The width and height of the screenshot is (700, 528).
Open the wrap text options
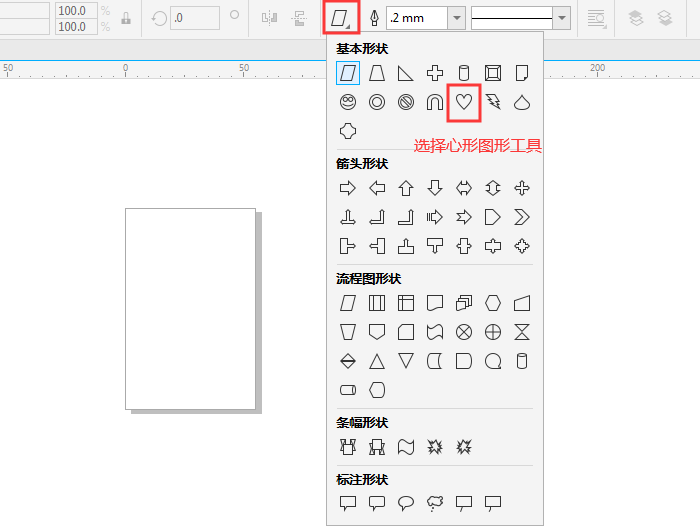tap(597, 18)
